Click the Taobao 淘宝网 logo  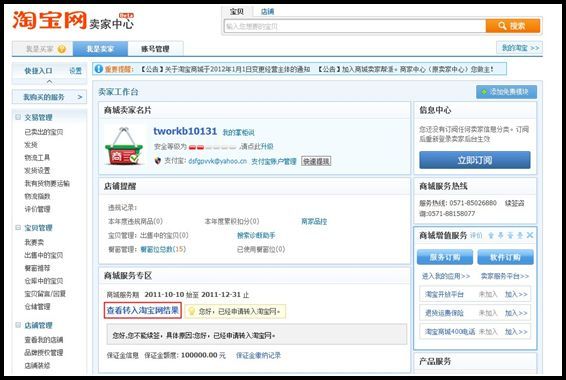click(x=49, y=21)
